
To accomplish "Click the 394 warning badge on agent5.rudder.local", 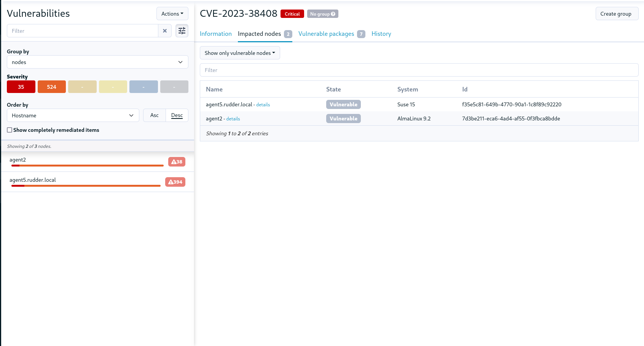I will point(175,182).
